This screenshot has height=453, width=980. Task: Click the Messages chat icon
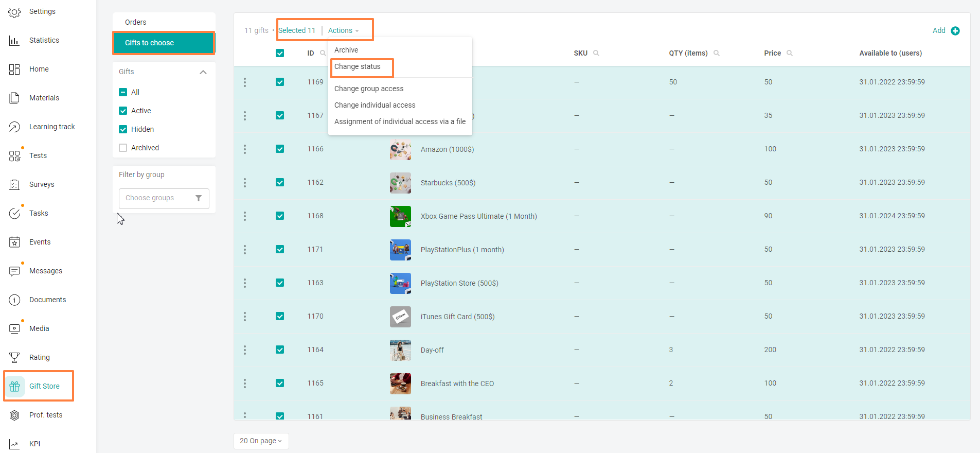tap(14, 271)
